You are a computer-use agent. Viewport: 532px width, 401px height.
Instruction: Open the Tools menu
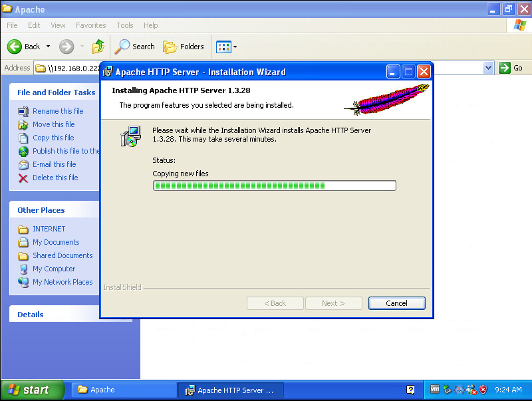coord(125,25)
